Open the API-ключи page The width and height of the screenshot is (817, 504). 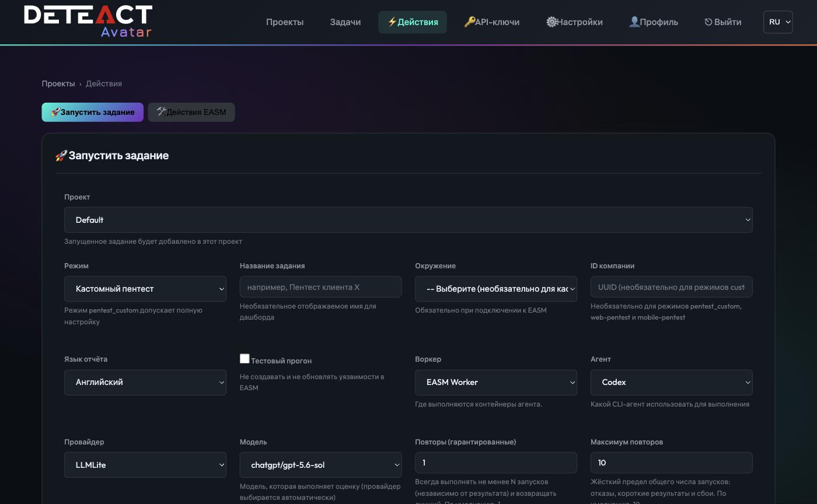[492, 22]
